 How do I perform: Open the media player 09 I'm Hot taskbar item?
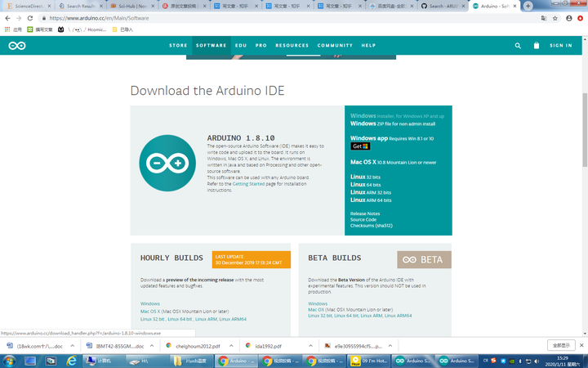pyautogui.click(x=368, y=361)
